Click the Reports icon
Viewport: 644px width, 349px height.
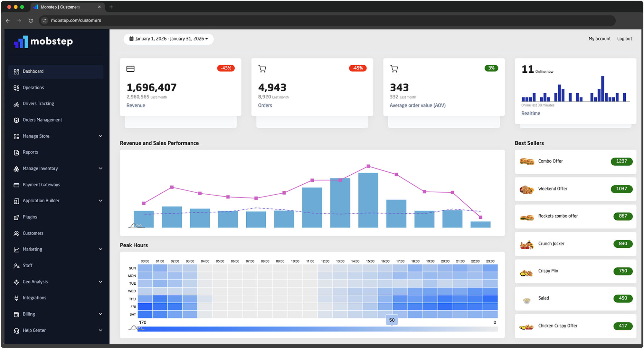click(x=16, y=152)
